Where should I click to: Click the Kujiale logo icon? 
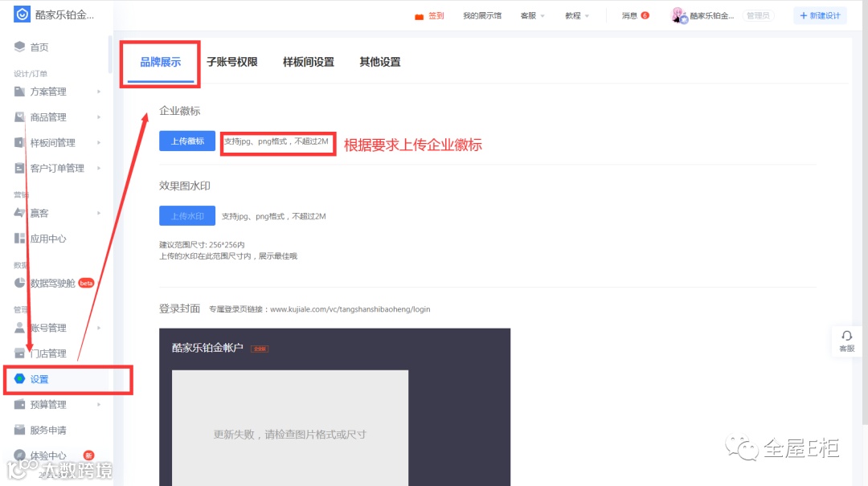point(22,14)
